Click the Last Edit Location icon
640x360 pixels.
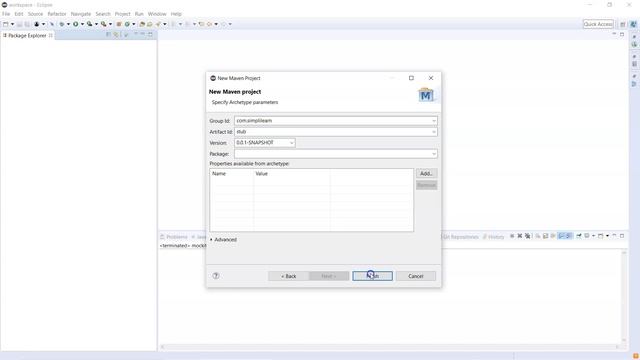pos(201,24)
